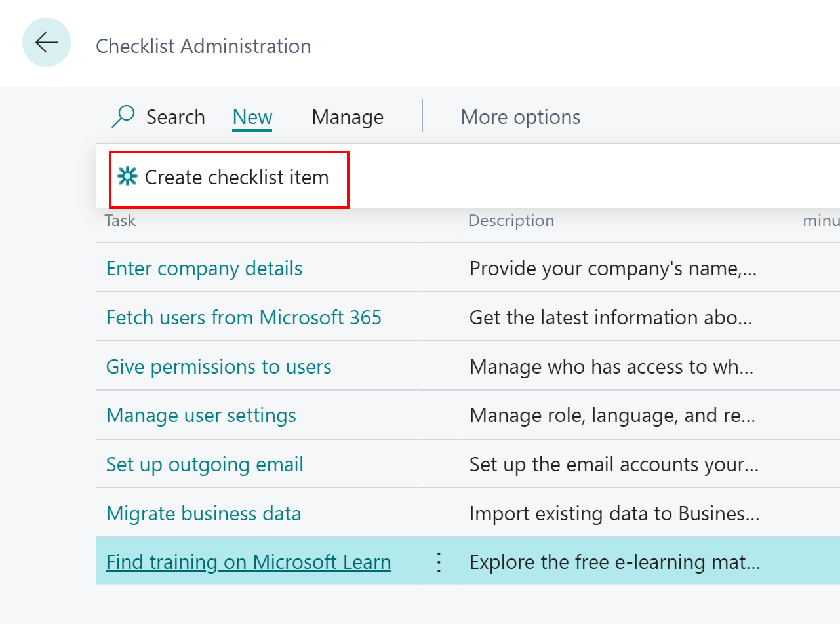The image size is (840, 624).
Task: Open the "Migrate business data" task
Action: [203, 513]
